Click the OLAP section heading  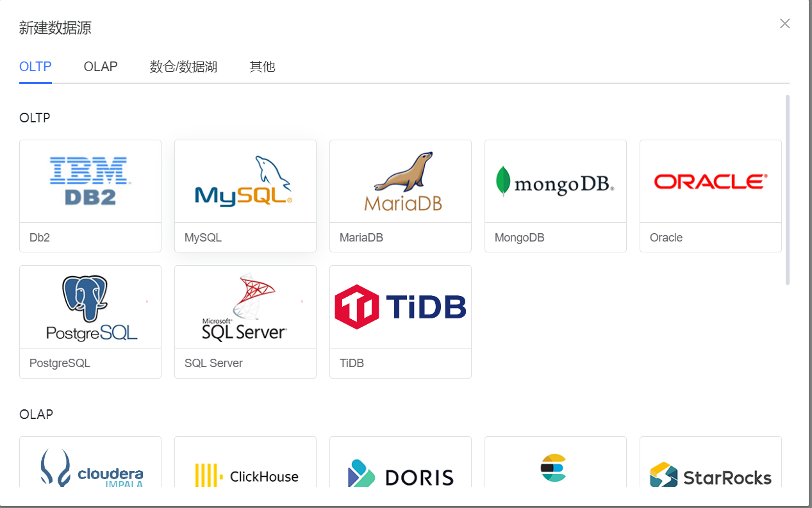[x=36, y=414]
